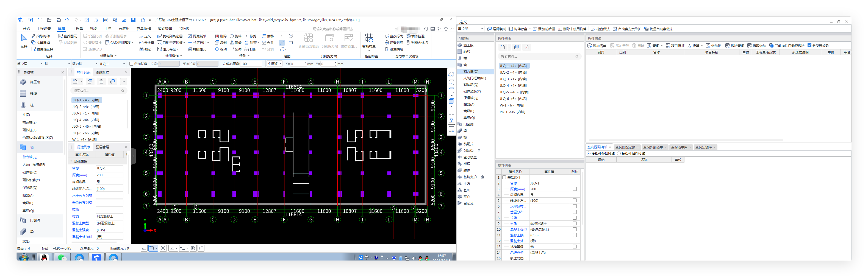Open the JLQ-1 component dropdown
The width and height of the screenshot is (868, 277).
pyautogui.click(x=112, y=64)
